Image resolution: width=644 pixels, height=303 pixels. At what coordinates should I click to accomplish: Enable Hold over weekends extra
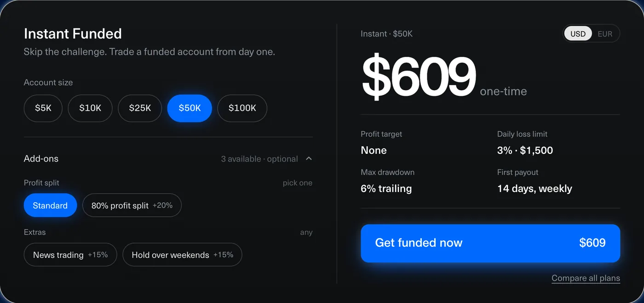click(182, 255)
